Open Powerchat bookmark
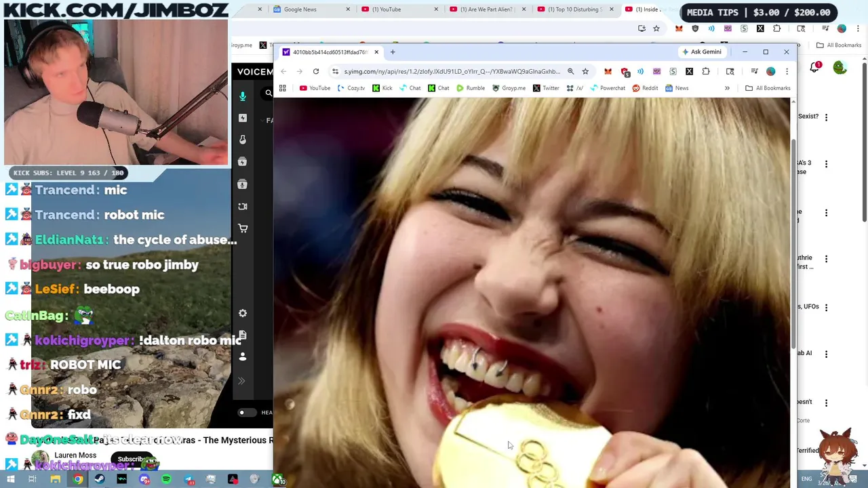Image resolution: width=868 pixels, height=488 pixels. click(x=608, y=88)
